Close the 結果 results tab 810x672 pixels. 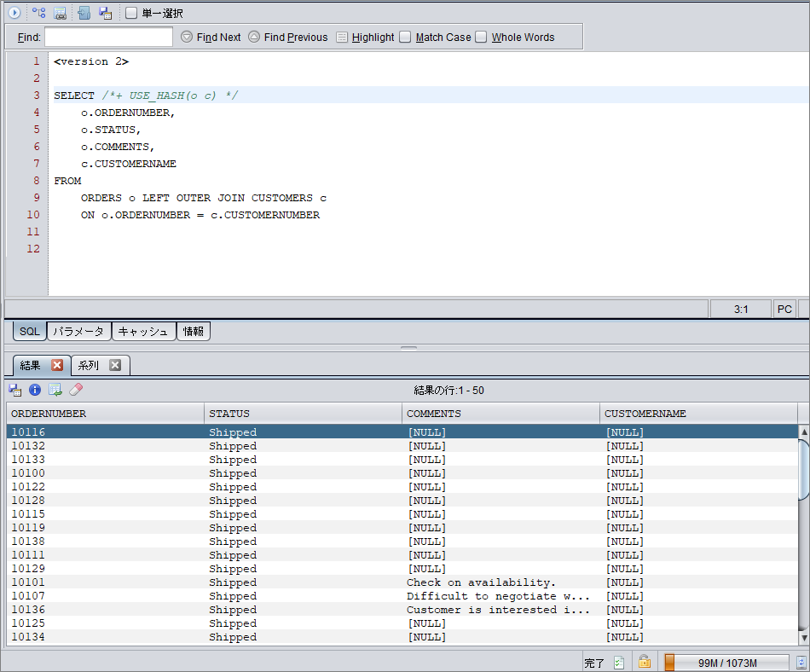pyautogui.click(x=57, y=365)
